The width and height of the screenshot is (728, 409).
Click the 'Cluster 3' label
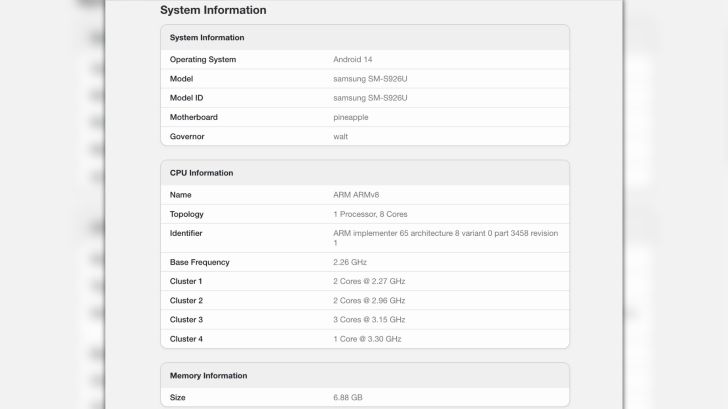(x=186, y=320)
